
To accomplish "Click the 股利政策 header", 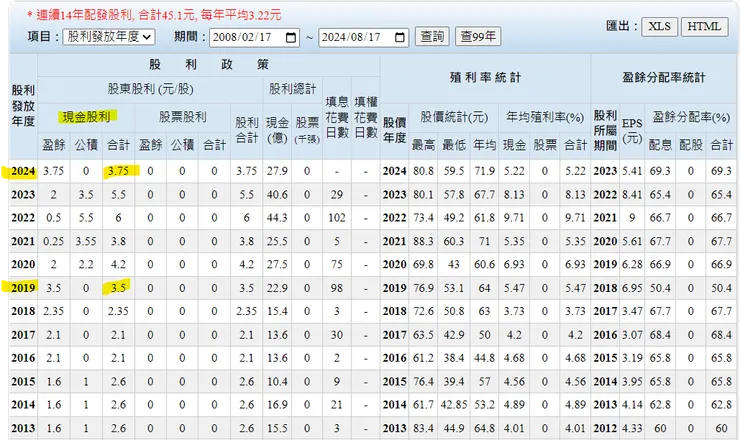I will (x=209, y=65).
